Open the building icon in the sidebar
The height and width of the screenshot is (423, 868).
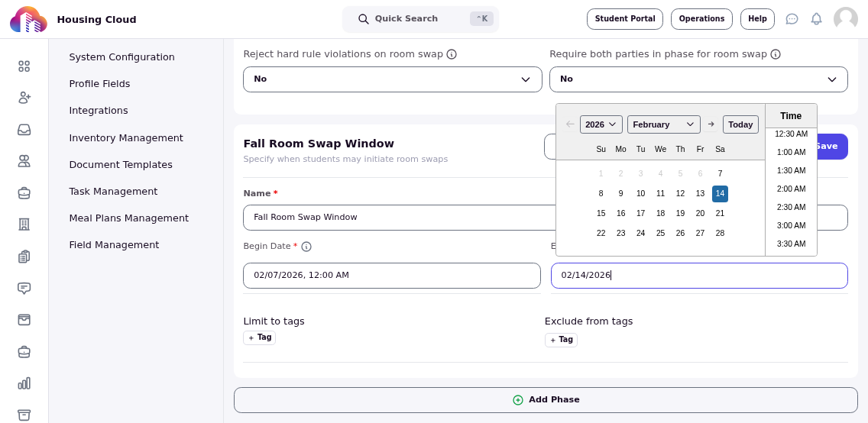point(24,224)
